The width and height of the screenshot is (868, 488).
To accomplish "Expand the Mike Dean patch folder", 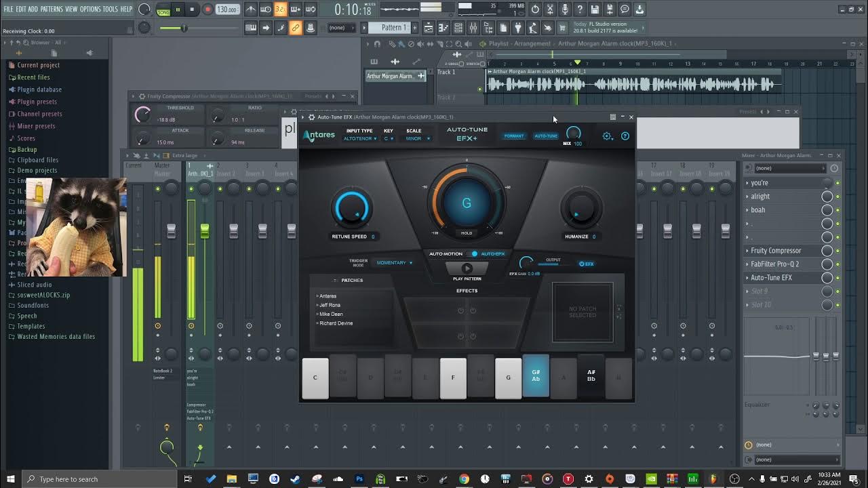I will [x=330, y=314].
